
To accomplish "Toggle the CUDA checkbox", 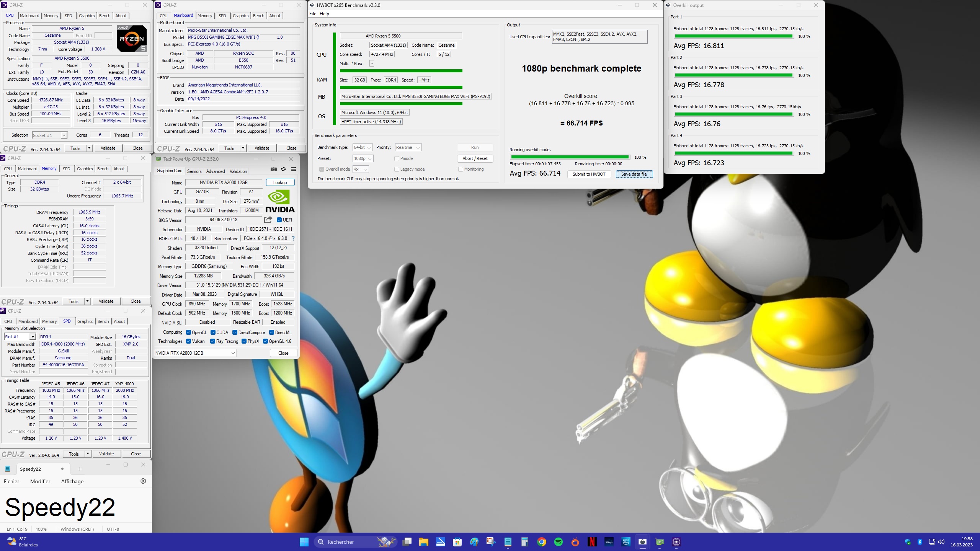I will pyautogui.click(x=213, y=332).
